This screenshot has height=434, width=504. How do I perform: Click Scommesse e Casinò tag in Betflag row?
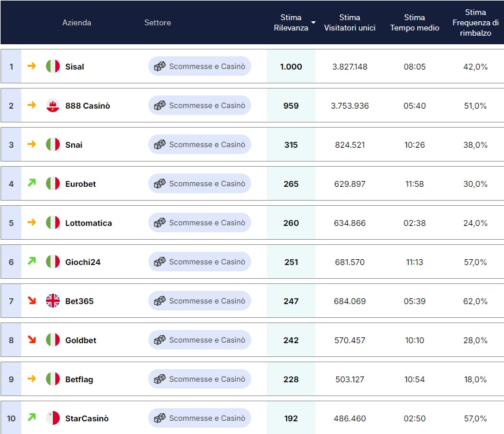point(199,379)
